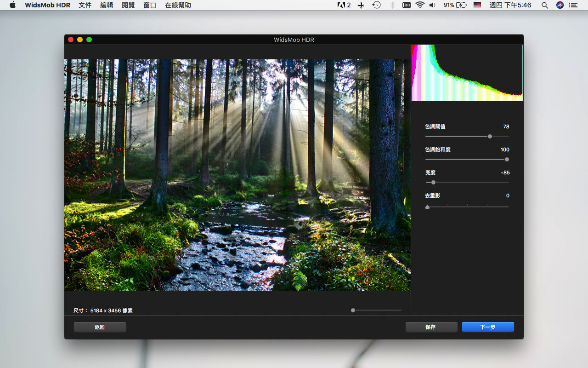Click the 91% battery indicator
This screenshot has width=588, height=368.
click(x=455, y=5)
